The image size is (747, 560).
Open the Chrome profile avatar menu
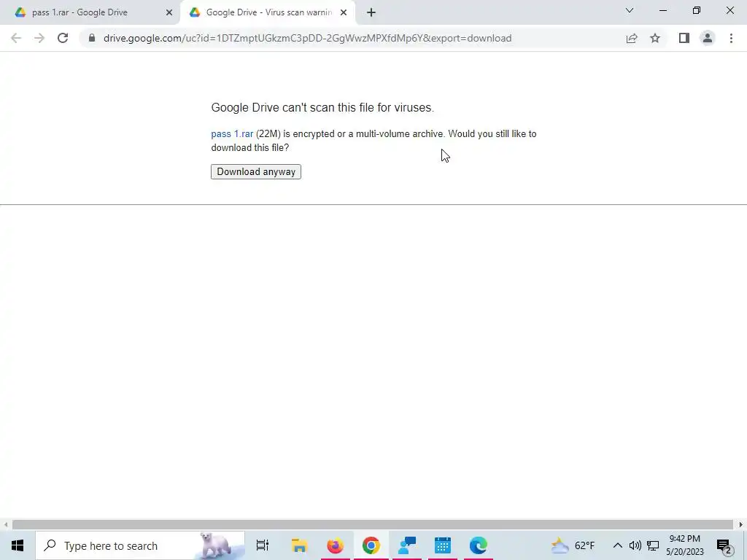[x=708, y=38]
